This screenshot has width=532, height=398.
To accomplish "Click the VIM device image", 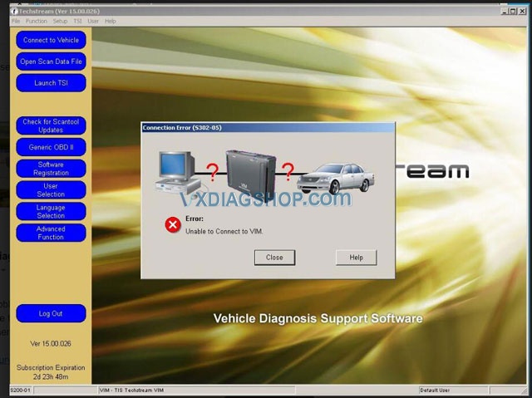I will pyautogui.click(x=251, y=175).
